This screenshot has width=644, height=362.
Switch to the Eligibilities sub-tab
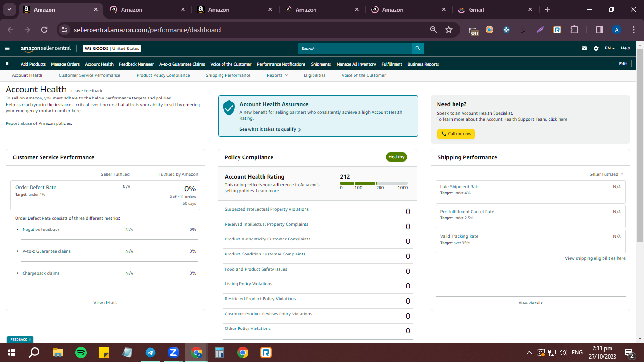point(314,75)
